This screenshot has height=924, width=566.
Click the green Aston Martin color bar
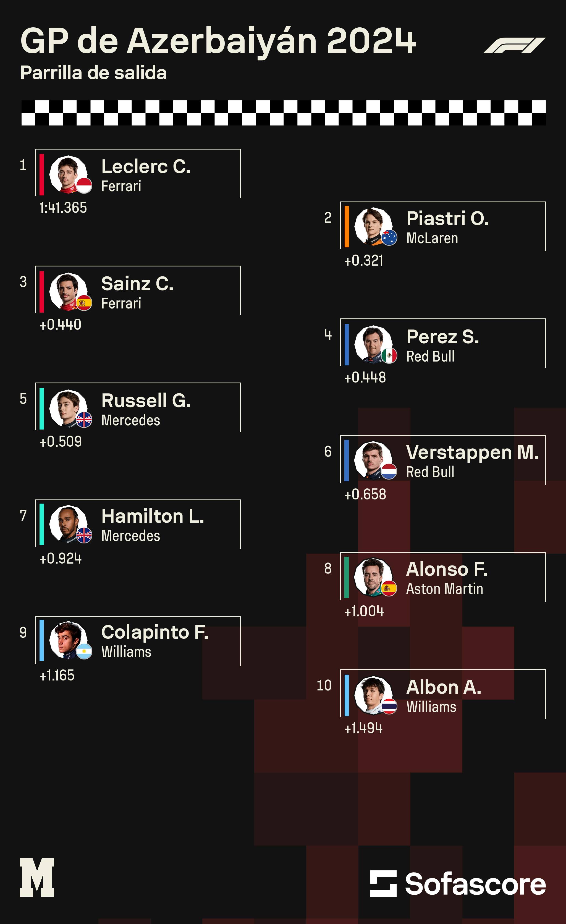[x=347, y=577]
